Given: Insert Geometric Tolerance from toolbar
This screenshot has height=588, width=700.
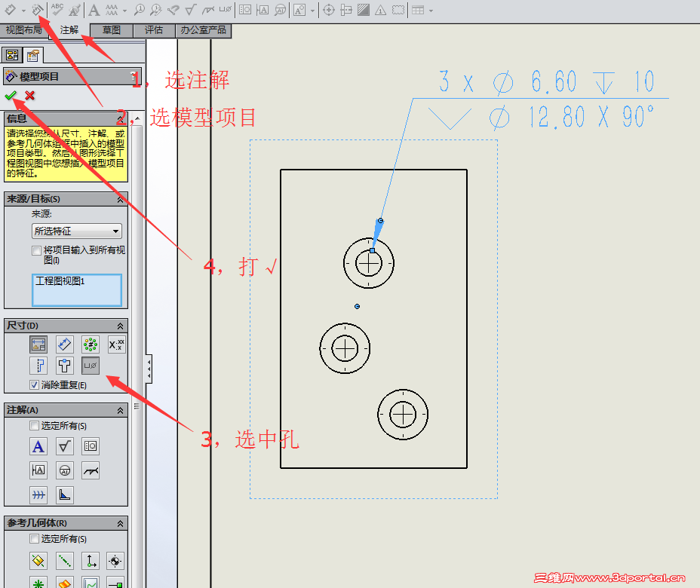Looking at the screenshot, I should [245, 10].
